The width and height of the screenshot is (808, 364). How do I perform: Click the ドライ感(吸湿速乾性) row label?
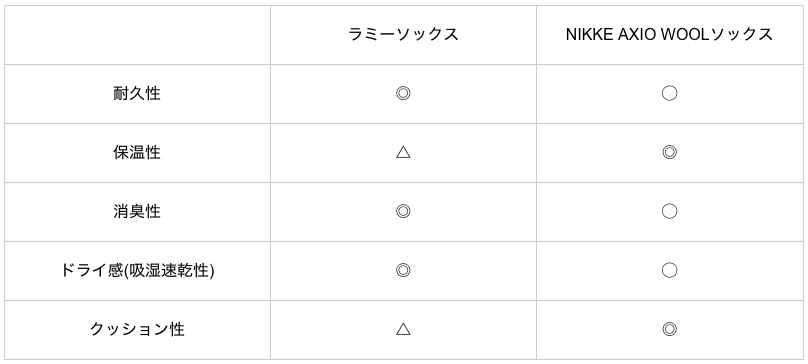click(137, 270)
